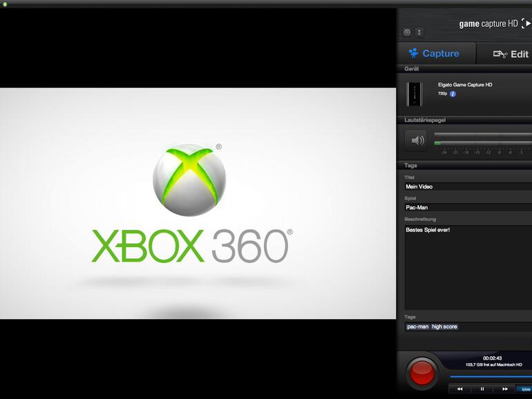532x399 pixels.
Task: Select the high score tag
Action: (444, 327)
